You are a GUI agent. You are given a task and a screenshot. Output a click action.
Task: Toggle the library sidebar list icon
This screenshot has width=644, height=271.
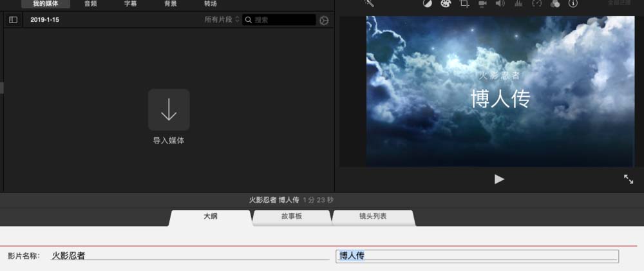13,20
